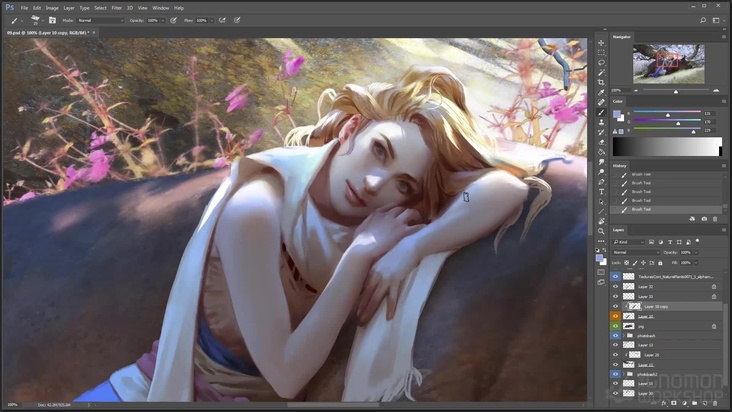Select the Path Selection tool
Viewport: 732px width, 412px height.
(601, 202)
